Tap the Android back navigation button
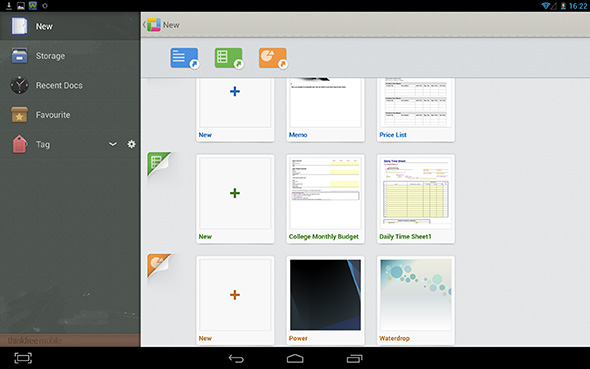Viewport: 590px width, 369px height. tap(236, 358)
